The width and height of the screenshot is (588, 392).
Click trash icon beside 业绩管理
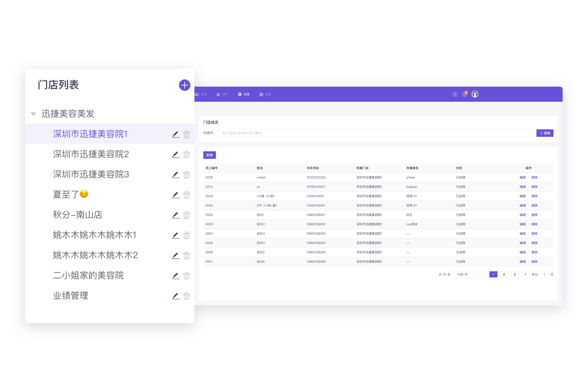[x=187, y=296]
